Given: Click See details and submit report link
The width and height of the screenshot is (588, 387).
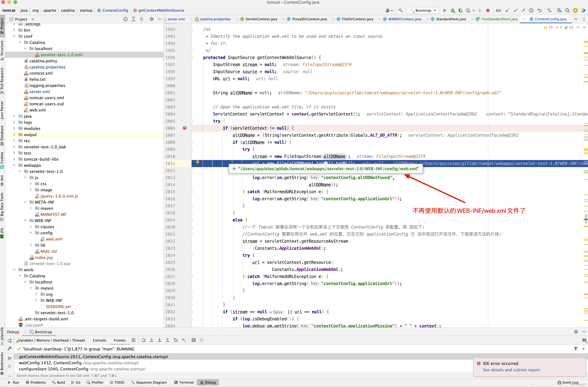Looking at the screenshot, I should coord(511,370).
